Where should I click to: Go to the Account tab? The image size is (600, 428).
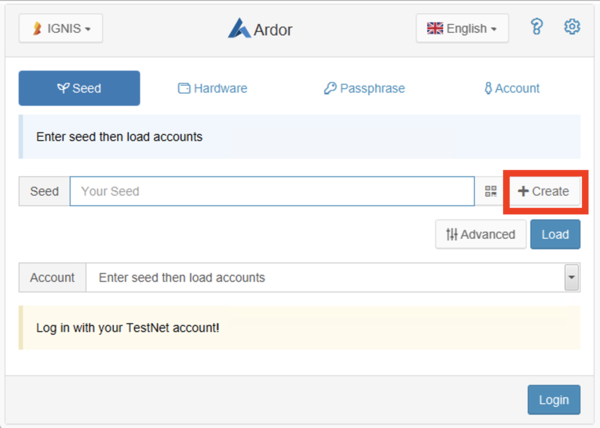tap(511, 88)
